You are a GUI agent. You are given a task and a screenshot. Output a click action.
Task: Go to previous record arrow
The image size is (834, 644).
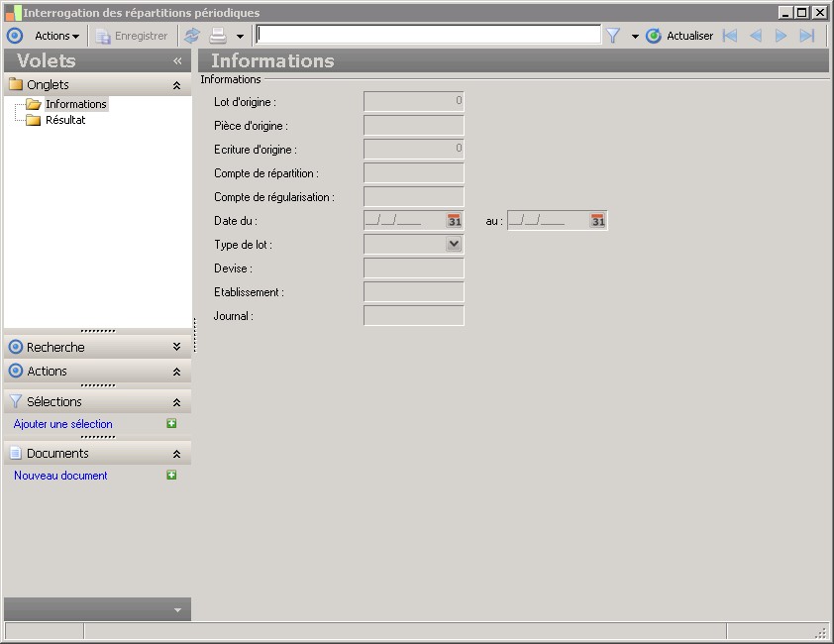point(756,36)
